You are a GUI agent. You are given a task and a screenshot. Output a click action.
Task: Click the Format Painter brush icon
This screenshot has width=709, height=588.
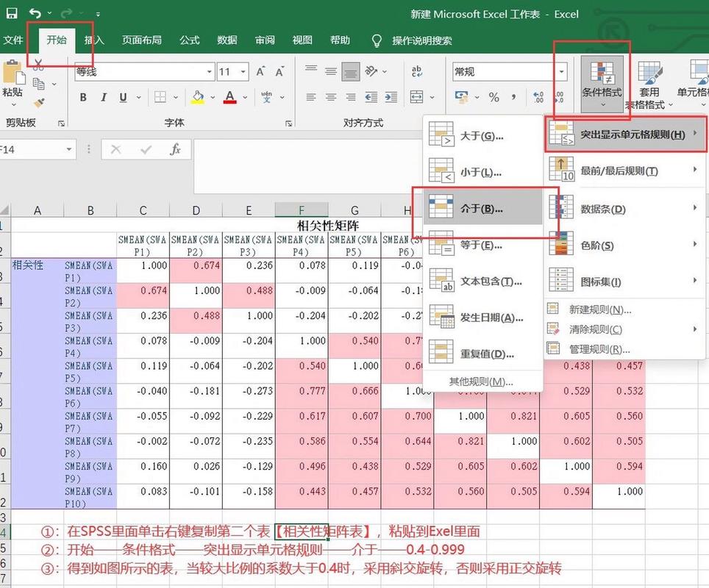coord(39,103)
